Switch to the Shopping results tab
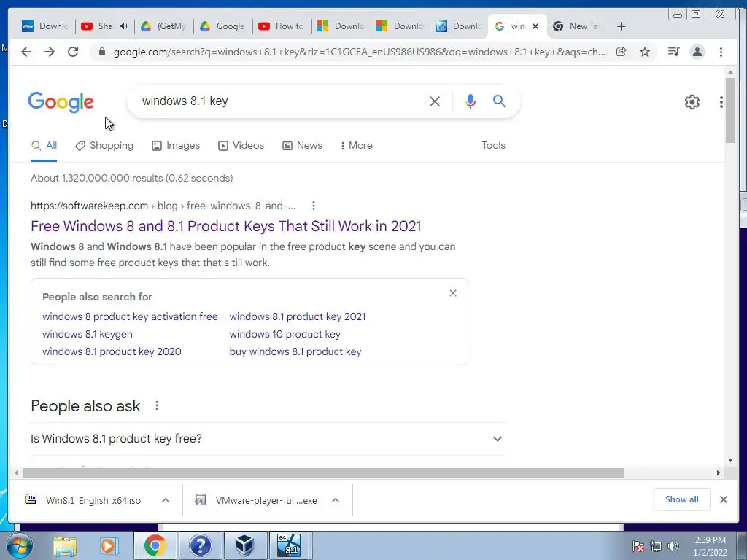 (x=104, y=146)
